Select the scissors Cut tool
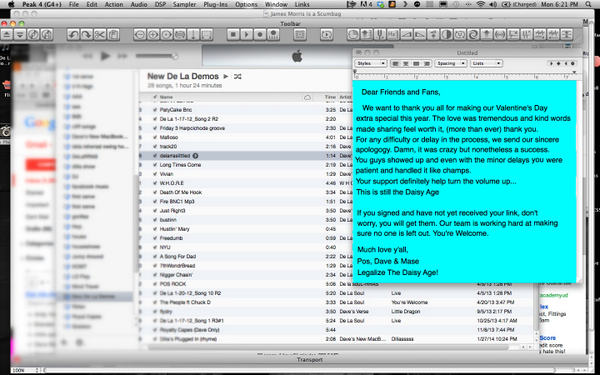600x375 pixels. [x=100, y=35]
